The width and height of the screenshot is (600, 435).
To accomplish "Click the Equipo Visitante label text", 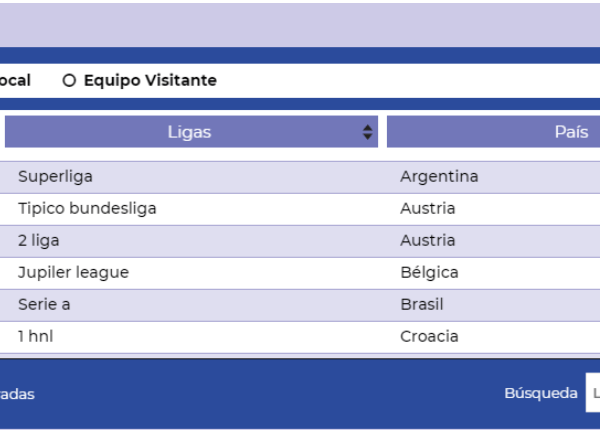I will point(150,81).
